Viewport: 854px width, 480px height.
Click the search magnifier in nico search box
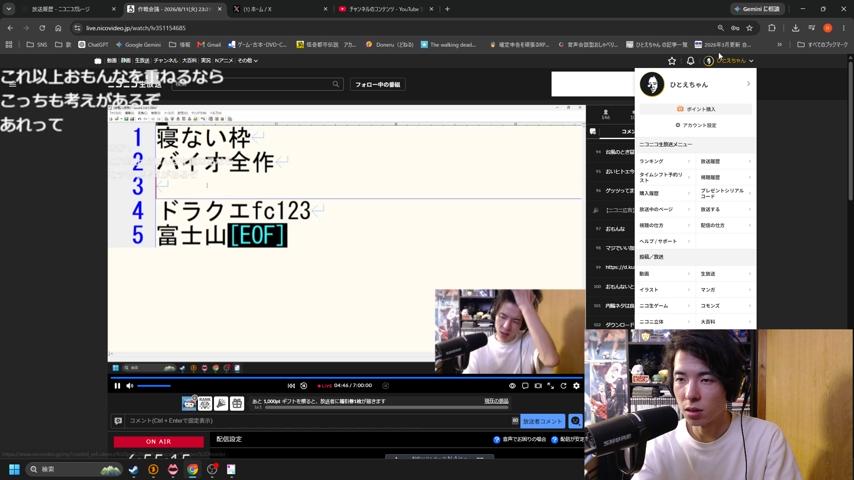tap(336, 84)
